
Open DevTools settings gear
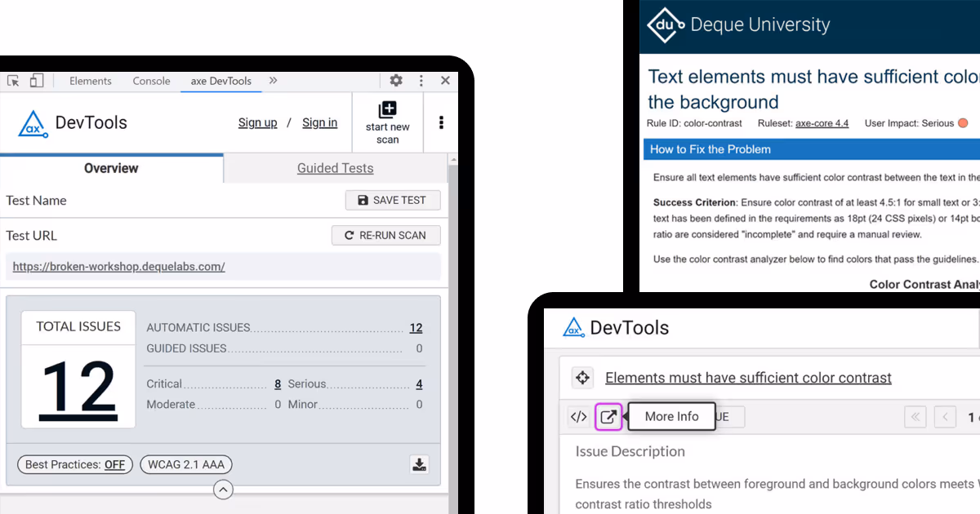click(x=396, y=81)
